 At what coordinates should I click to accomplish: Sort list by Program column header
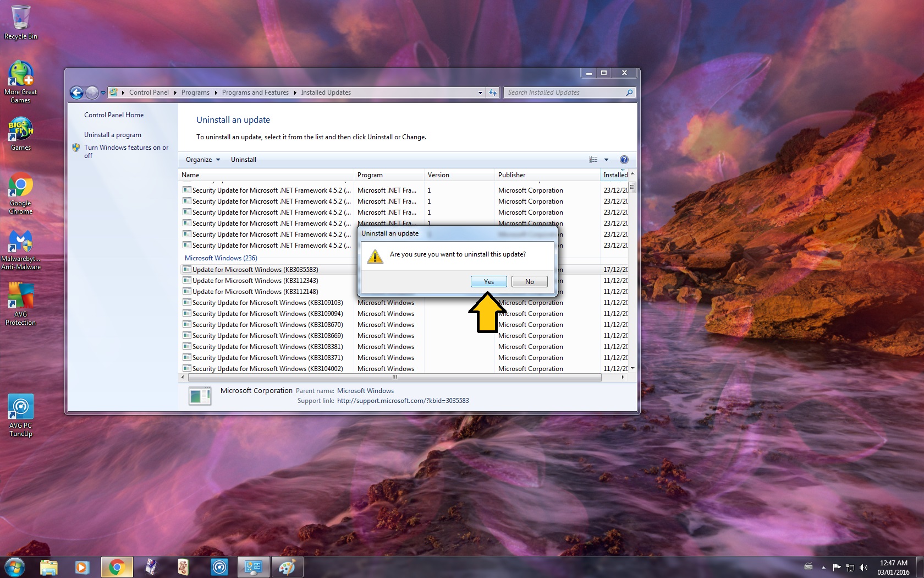pyautogui.click(x=389, y=175)
